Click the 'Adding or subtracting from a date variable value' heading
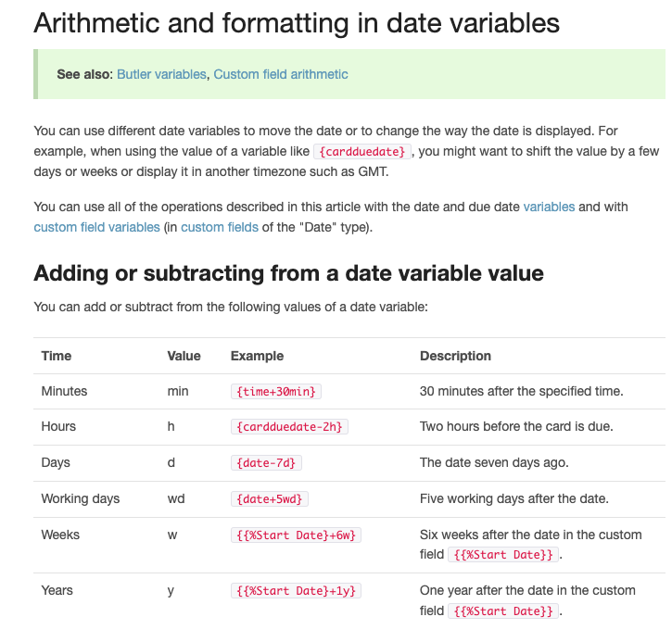The width and height of the screenshot is (672, 642). coord(289,273)
